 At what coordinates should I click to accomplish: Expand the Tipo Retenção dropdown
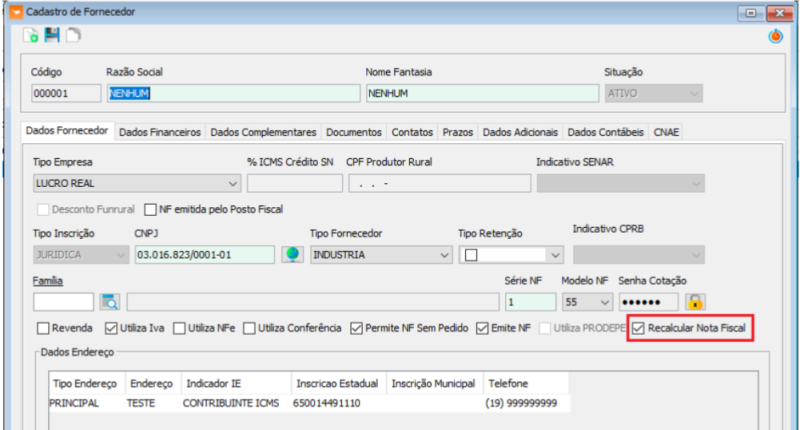click(555, 255)
